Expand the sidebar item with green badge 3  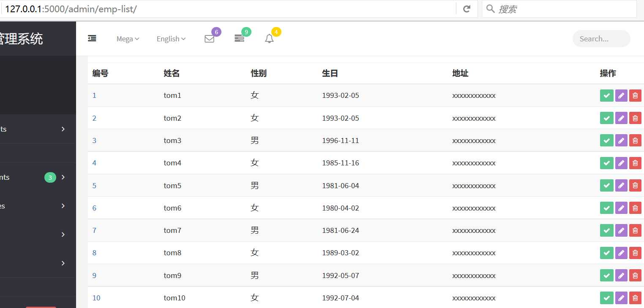point(38,177)
